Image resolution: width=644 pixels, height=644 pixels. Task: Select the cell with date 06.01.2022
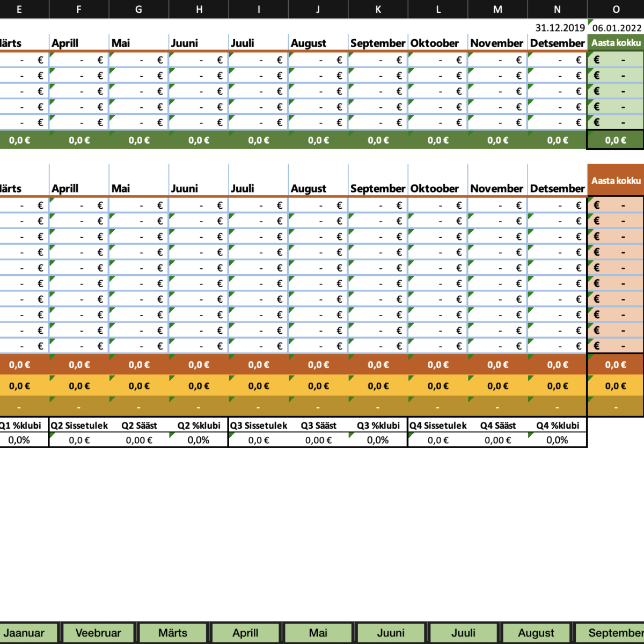(x=617, y=28)
